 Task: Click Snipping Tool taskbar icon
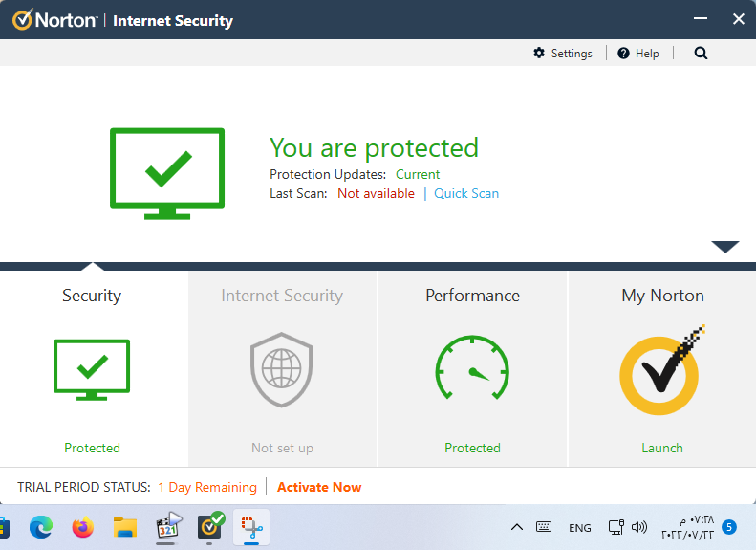[251, 527]
